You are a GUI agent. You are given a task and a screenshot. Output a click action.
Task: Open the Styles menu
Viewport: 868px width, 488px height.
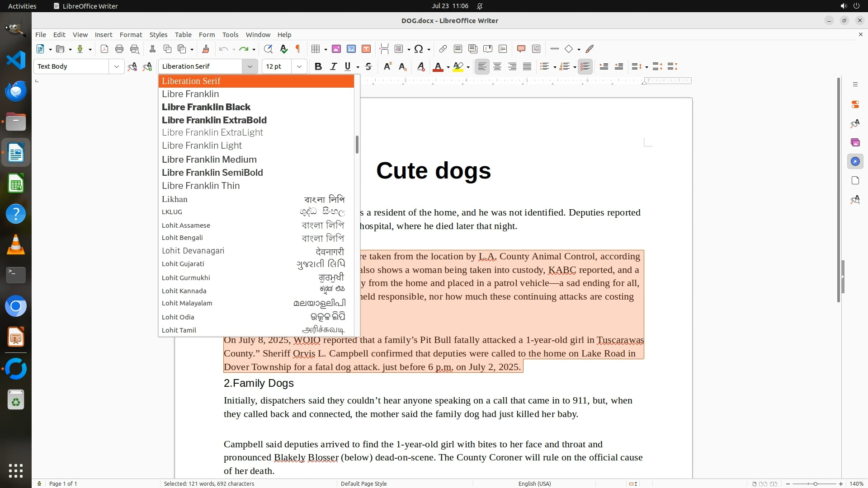pyautogui.click(x=158, y=34)
